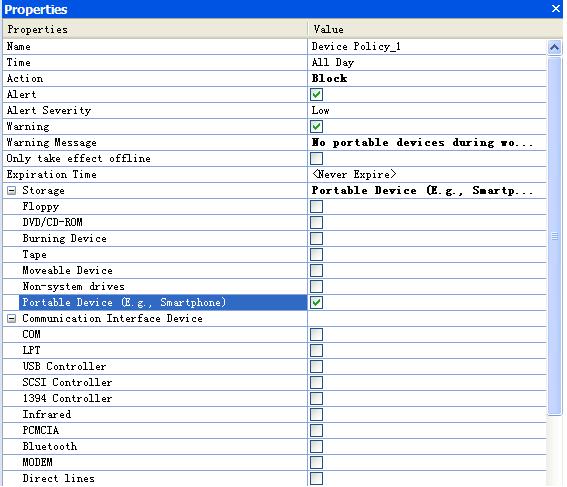This screenshot has width=567, height=487.
Task: Check the LPT checkbox
Action: tap(316, 350)
